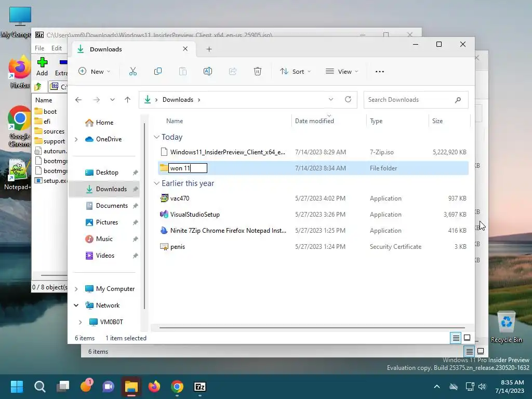
Task: Click the Cut scissors icon in toolbar
Action: [132, 71]
